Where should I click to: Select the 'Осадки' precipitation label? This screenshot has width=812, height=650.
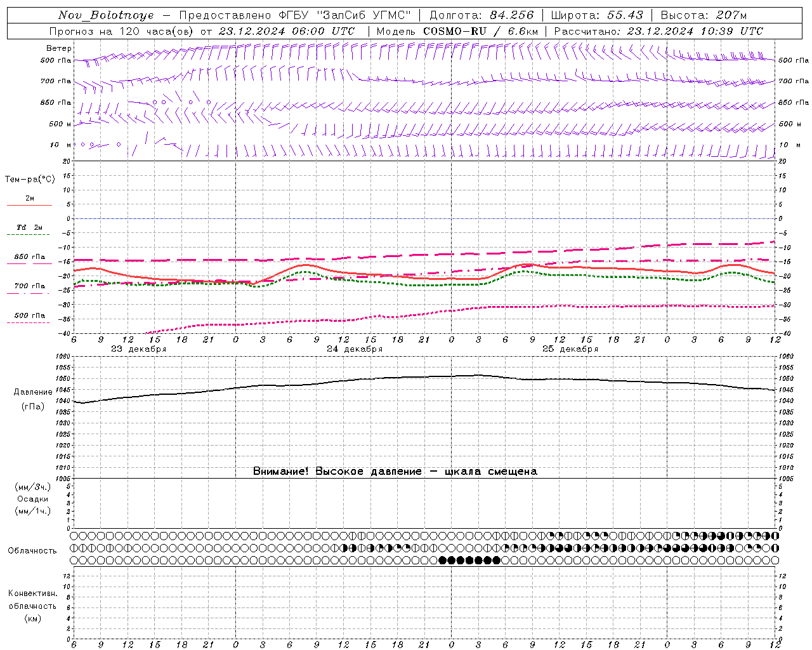[33, 499]
